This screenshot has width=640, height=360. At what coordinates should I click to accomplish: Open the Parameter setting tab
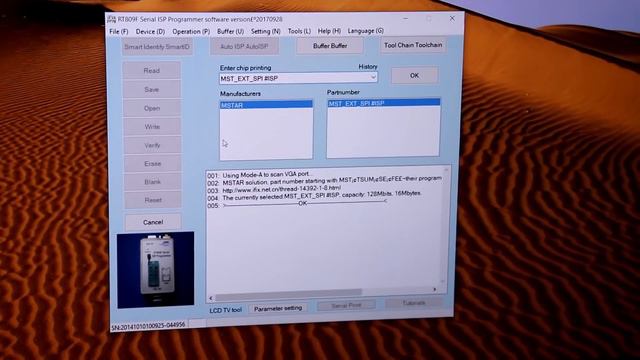pyautogui.click(x=278, y=309)
